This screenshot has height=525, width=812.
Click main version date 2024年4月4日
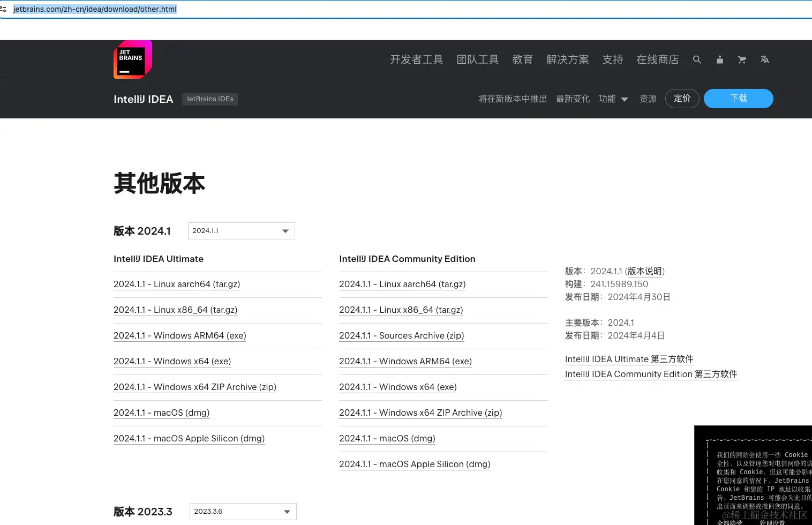[x=636, y=336]
